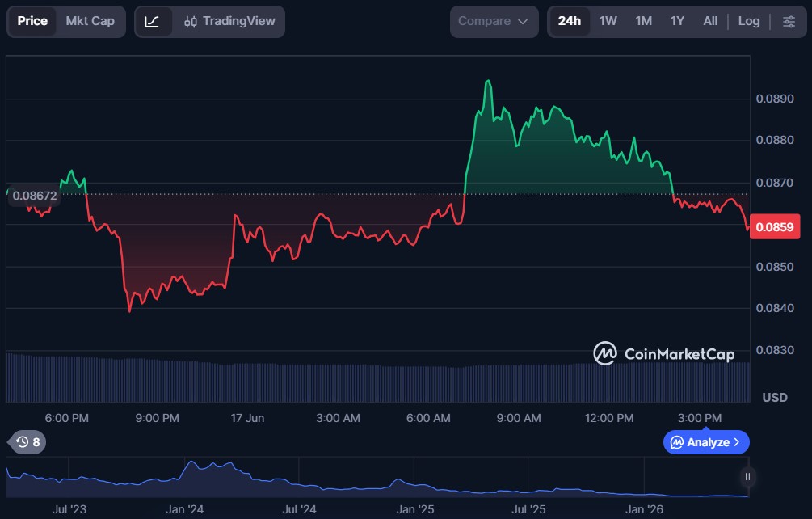Select the Mkt Cap tab
This screenshot has width=812, height=519.
coord(90,21)
